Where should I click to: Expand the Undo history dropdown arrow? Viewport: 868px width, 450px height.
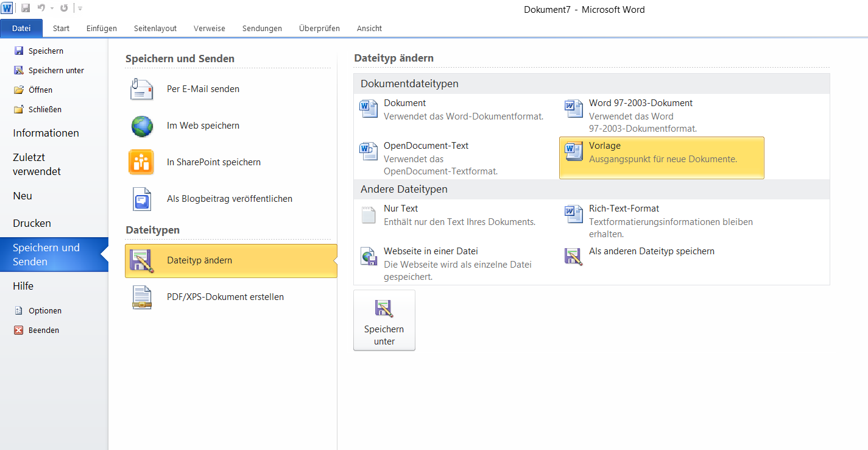(x=52, y=9)
